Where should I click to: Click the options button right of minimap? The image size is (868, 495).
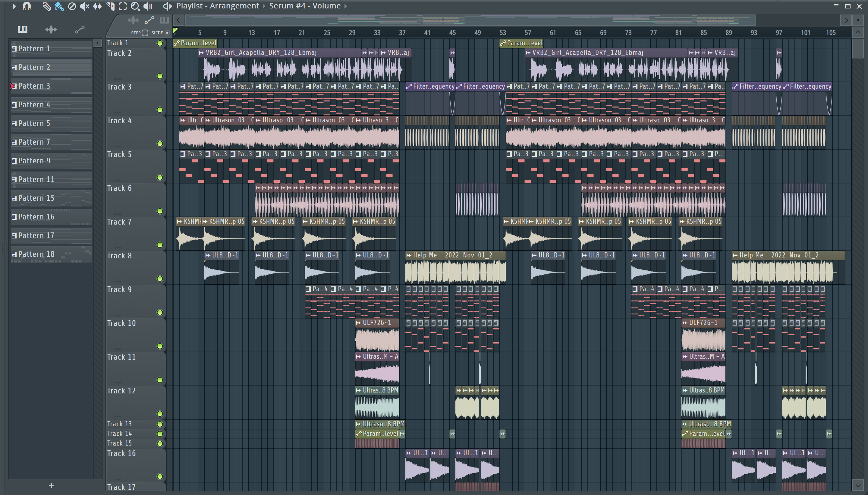[x=858, y=20]
